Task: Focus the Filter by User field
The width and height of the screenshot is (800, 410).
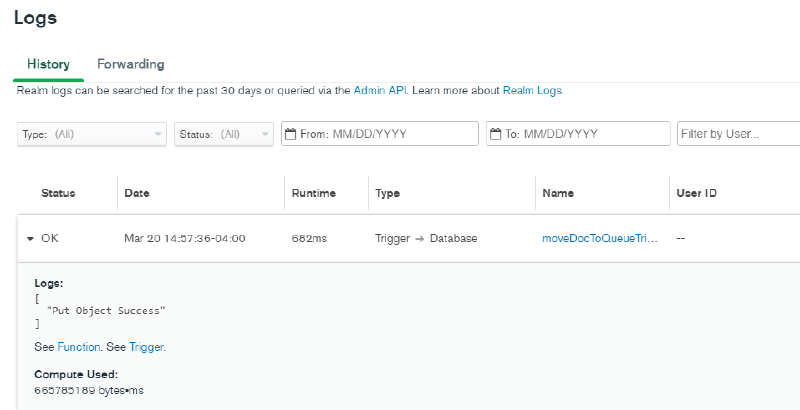Action: (x=738, y=134)
